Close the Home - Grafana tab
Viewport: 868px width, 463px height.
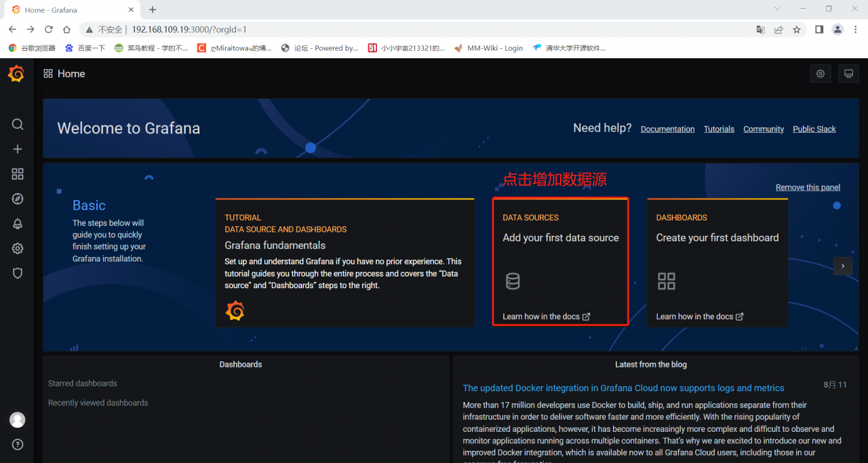click(x=131, y=10)
